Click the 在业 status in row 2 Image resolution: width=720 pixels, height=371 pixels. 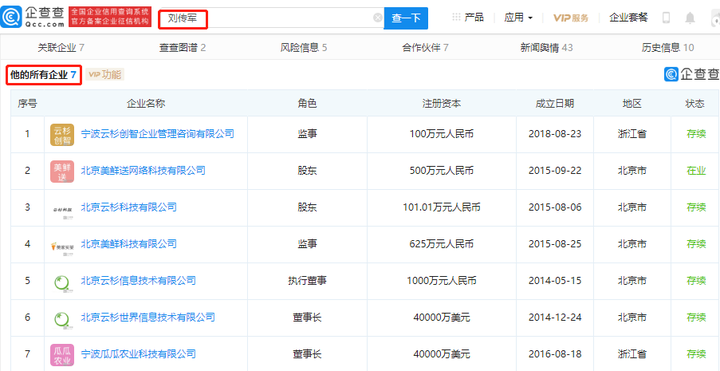tap(696, 170)
